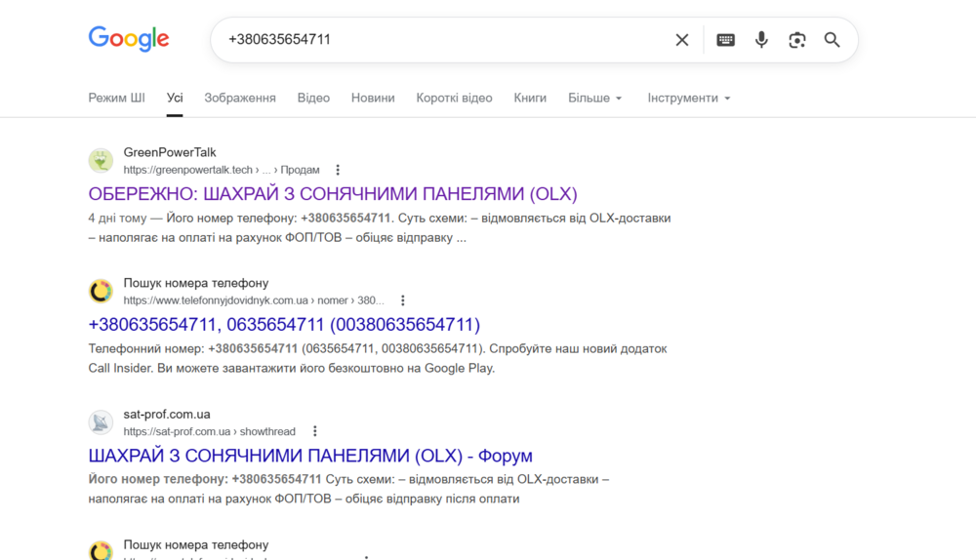Switch to Відео tab
This screenshot has height=560, width=976.
click(x=313, y=98)
